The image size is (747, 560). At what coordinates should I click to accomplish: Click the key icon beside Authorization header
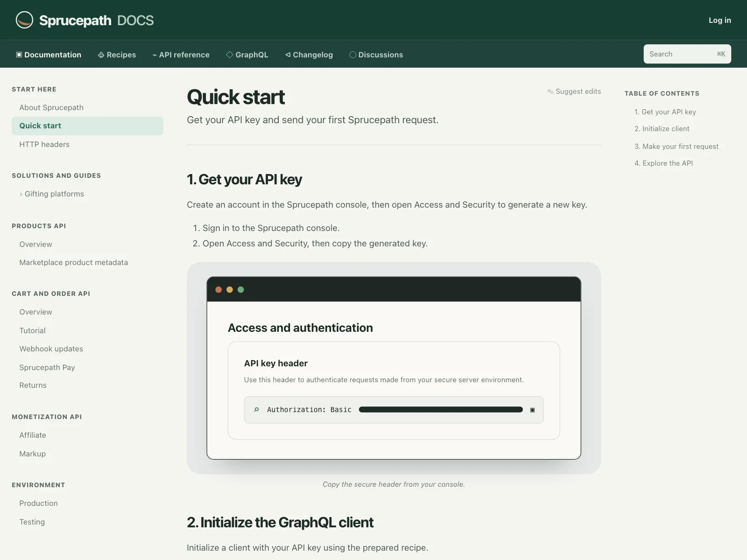point(256,410)
